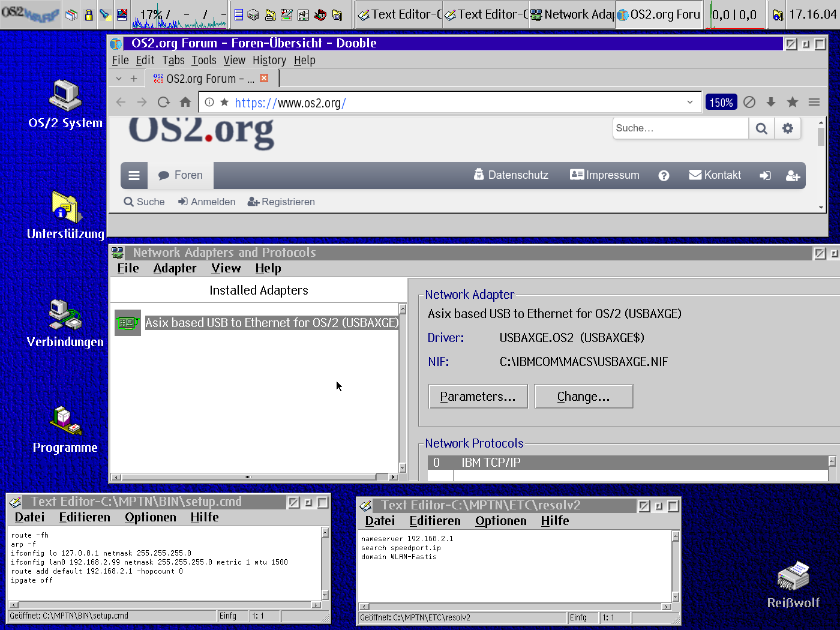The image size is (840, 630).
Task: Open the drives icon in the WarpCenter tray
Action: click(254, 15)
